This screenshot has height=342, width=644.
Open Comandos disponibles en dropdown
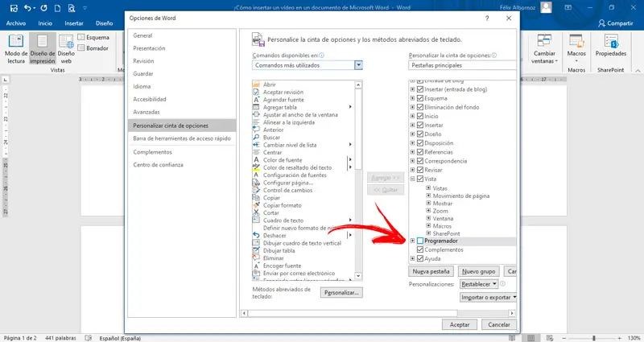point(358,65)
